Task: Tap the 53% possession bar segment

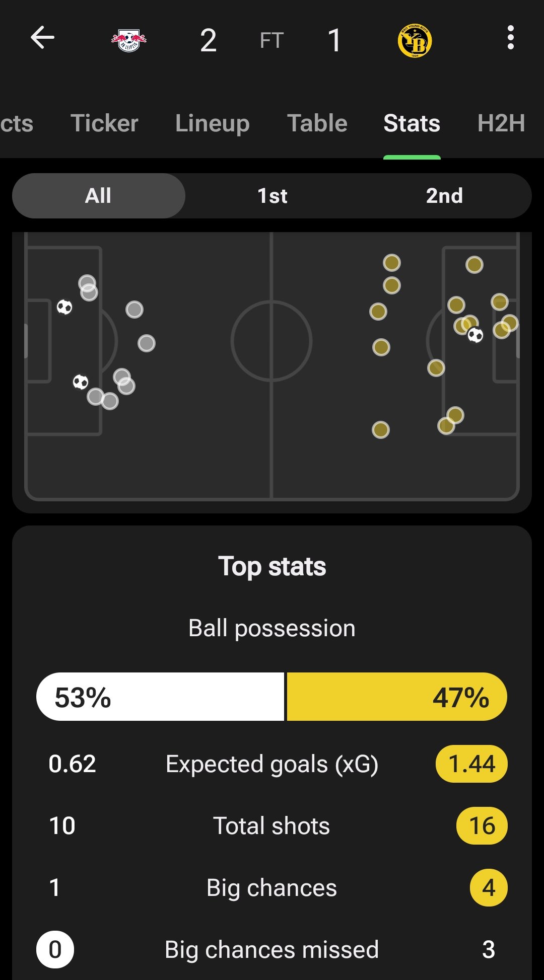Action: click(x=160, y=697)
